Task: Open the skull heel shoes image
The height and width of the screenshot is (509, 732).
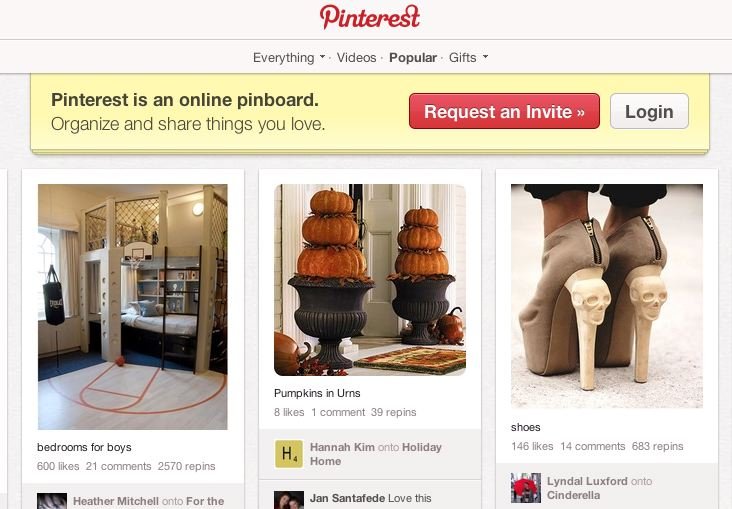Action: (x=607, y=296)
